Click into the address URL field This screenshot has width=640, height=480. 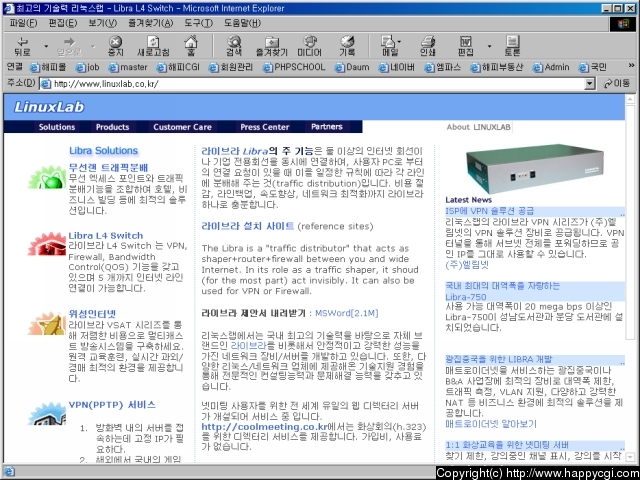coord(312,84)
